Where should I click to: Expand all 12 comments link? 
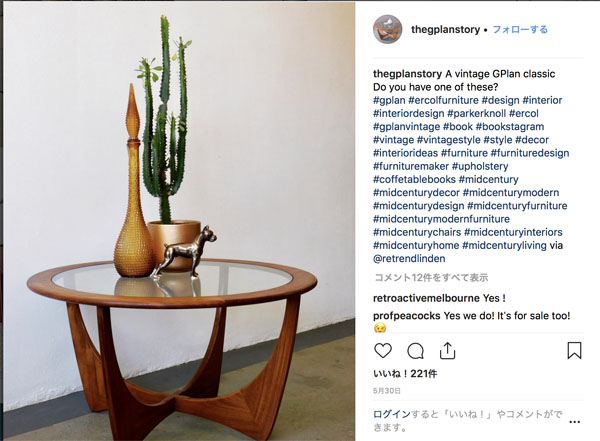[431, 278]
